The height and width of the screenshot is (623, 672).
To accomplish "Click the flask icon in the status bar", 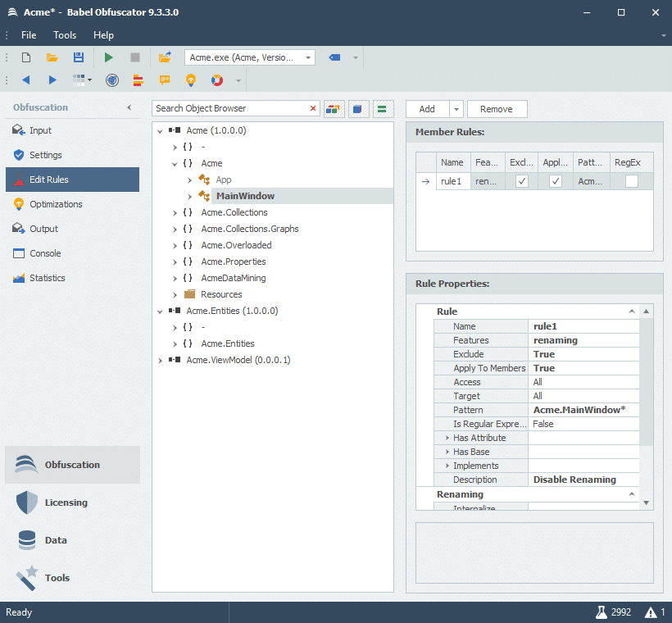I will pyautogui.click(x=602, y=612).
